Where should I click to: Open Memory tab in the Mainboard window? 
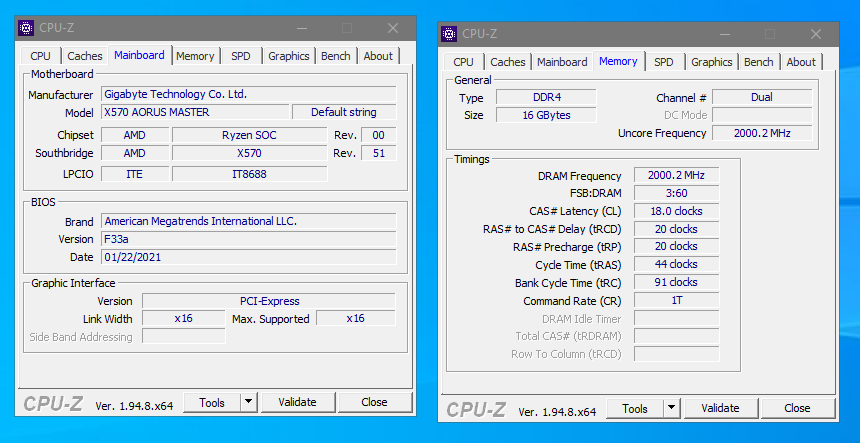[195, 56]
